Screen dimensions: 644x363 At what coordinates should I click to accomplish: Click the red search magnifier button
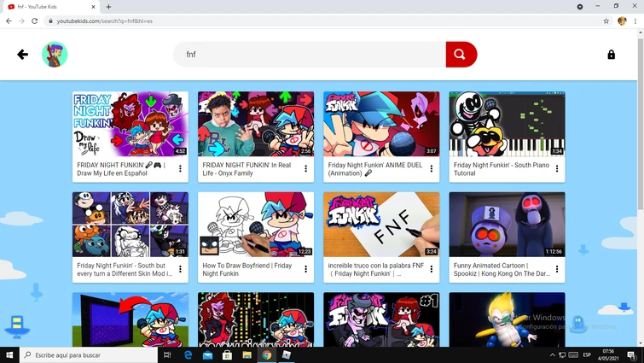461,55
